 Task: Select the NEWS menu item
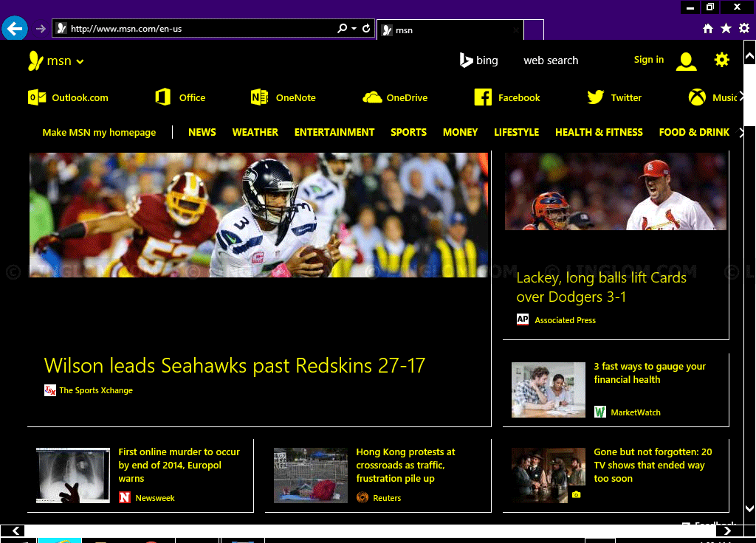pyautogui.click(x=202, y=132)
